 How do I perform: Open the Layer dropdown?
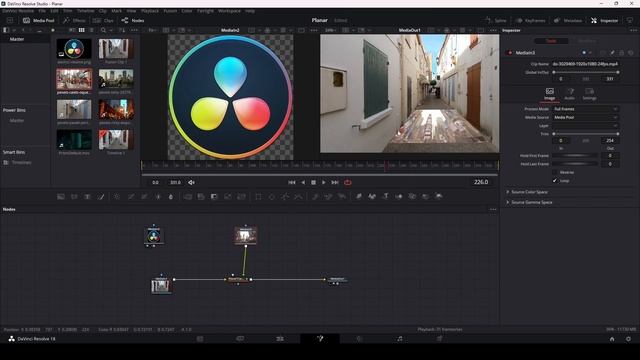pos(586,126)
